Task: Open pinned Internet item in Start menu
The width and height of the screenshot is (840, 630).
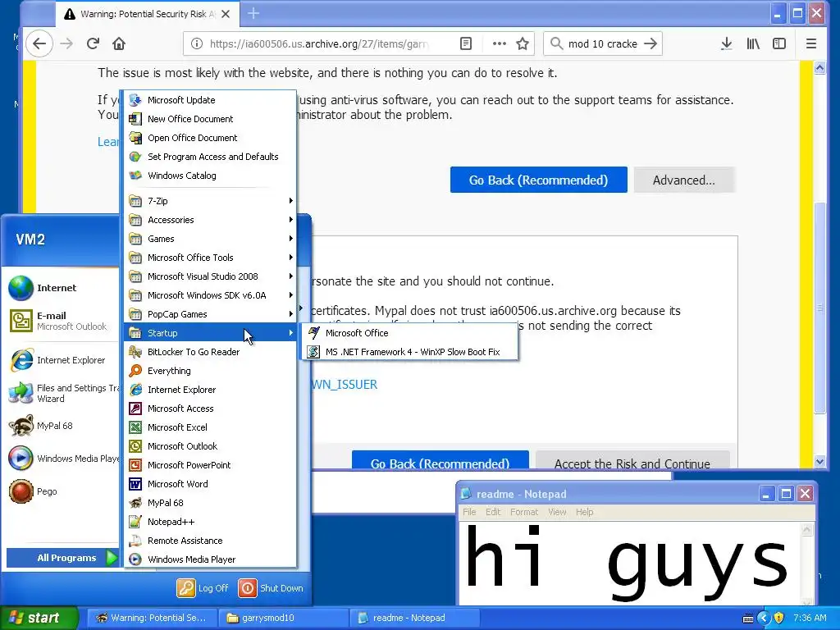Action: tap(62, 288)
